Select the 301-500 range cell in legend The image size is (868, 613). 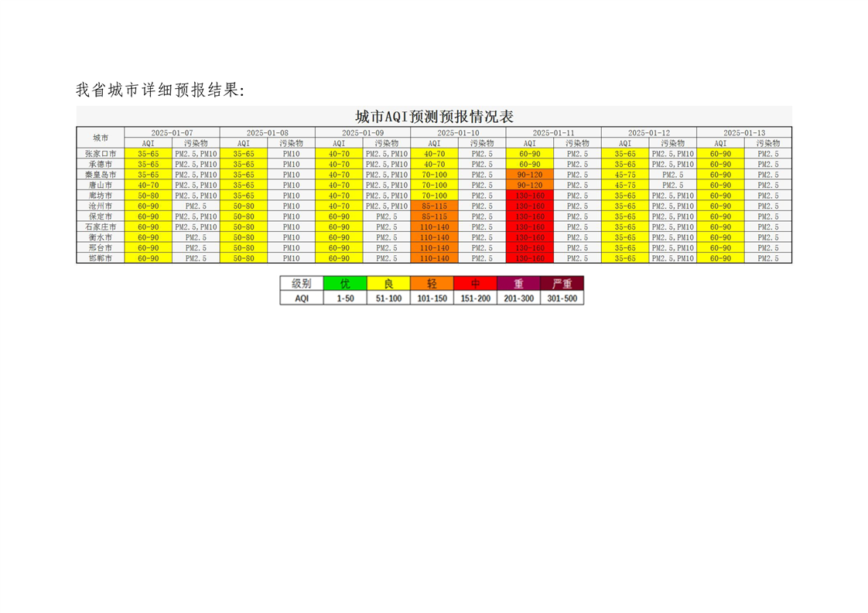coord(562,298)
